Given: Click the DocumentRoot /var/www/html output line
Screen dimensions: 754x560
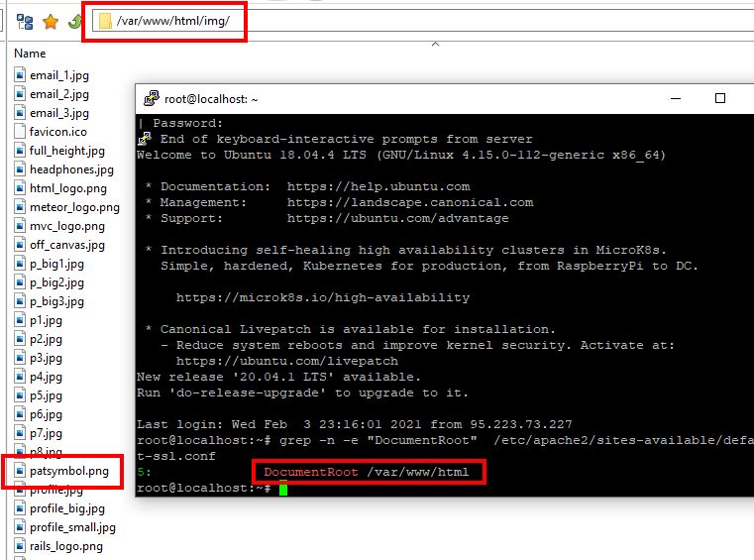Looking at the screenshot, I should coord(367,472).
